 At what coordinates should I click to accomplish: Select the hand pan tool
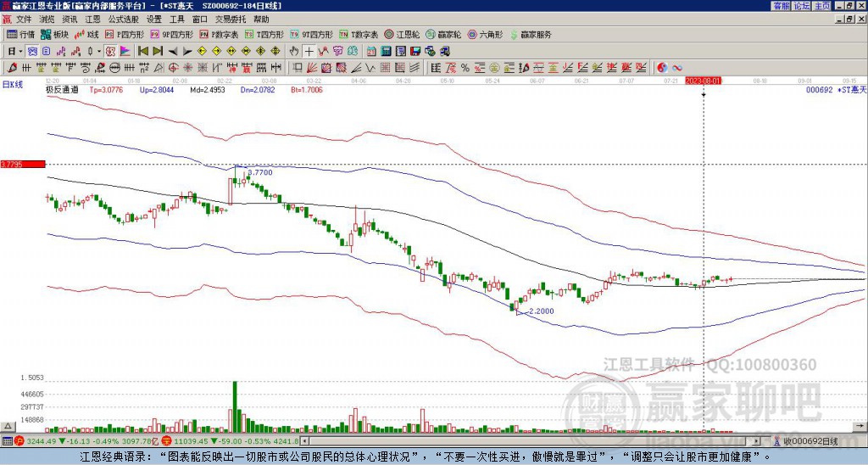tap(293, 51)
